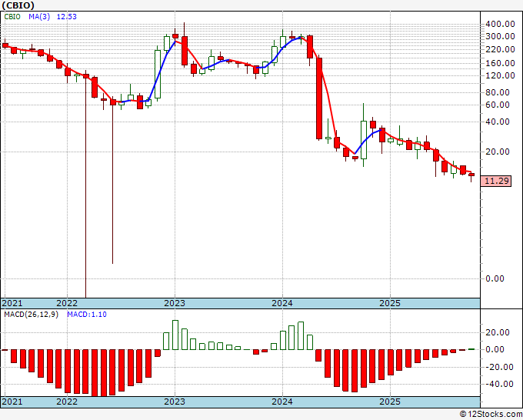Click the 2025 label on price timeline
Screen dimensions: 523x420
coord(390,303)
